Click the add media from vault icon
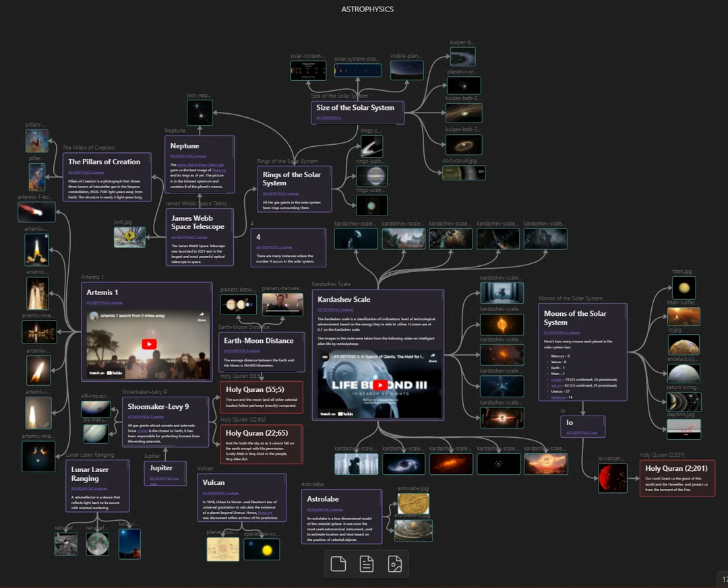 click(x=395, y=564)
